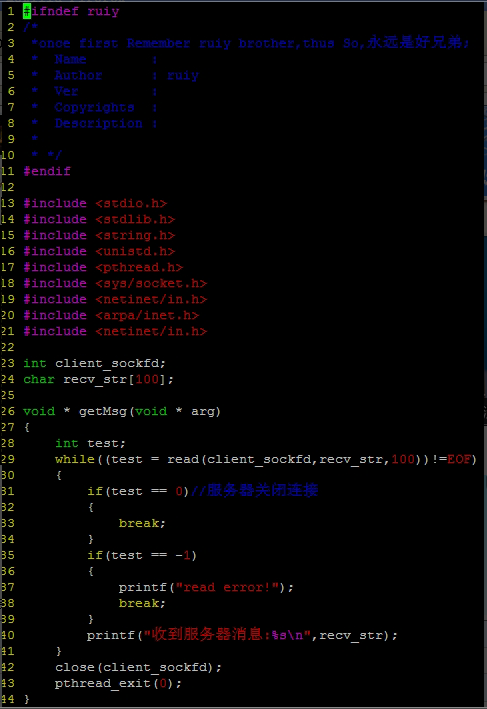Click the while read loop line
487x709 pixels.
(x=266, y=459)
